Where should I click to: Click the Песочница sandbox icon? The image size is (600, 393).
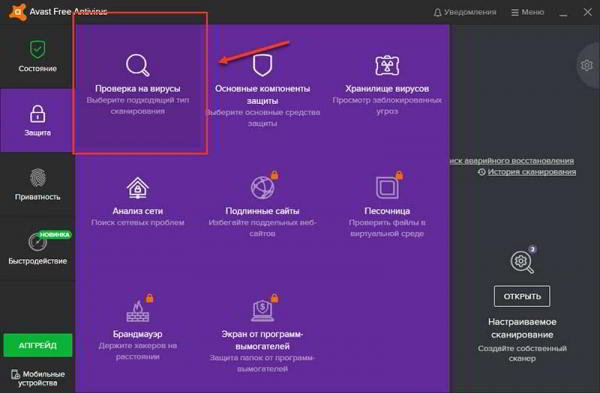[387, 188]
